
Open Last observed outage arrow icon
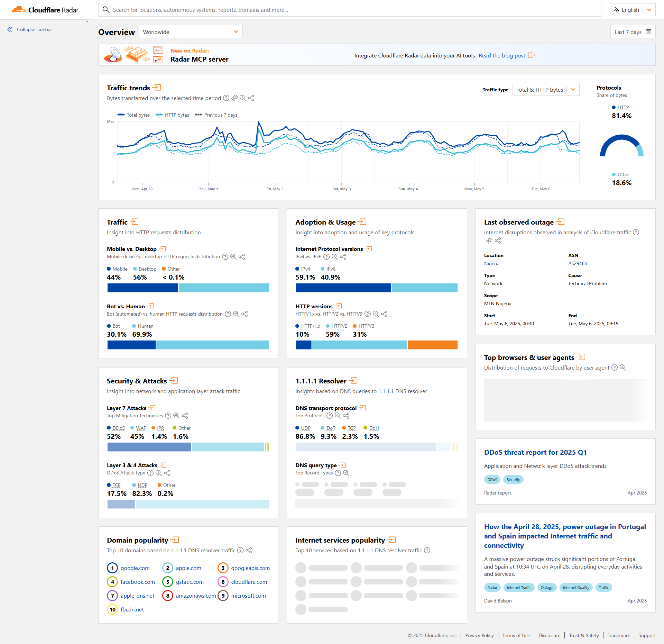coord(560,222)
